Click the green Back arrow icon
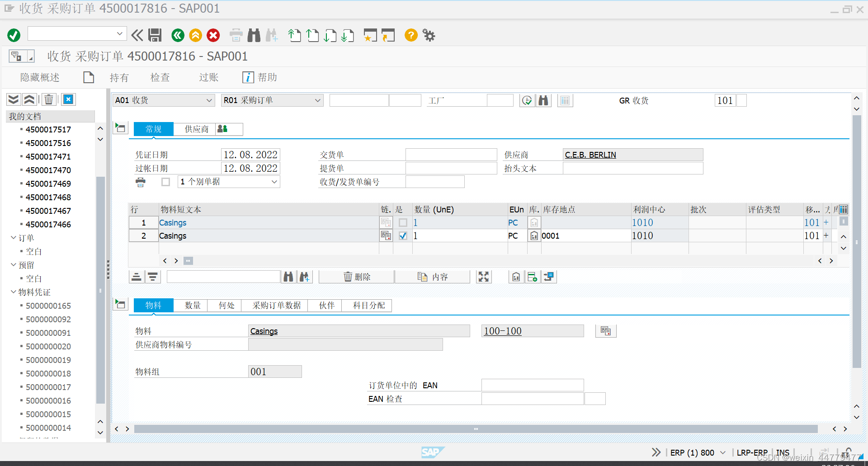The image size is (868, 466). [x=178, y=35]
